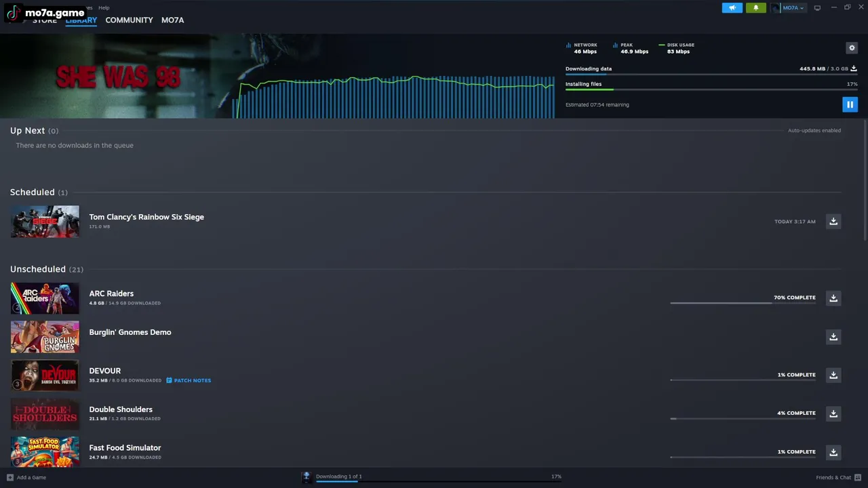Click ARC Raiders progress bar
The width and height of the screenshot is (868, 488).
[x=743, y=303]
